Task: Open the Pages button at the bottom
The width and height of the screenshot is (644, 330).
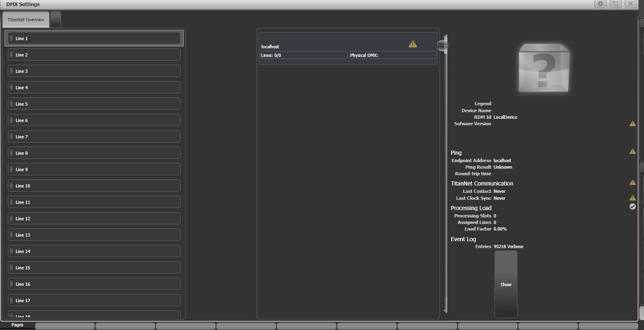Action: 18,325
